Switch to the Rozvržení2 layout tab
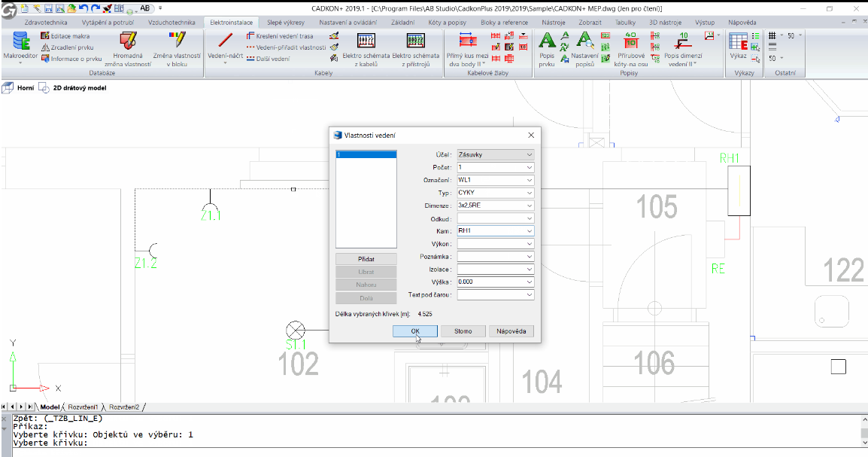The image size is (868, 457). [124, 407]
